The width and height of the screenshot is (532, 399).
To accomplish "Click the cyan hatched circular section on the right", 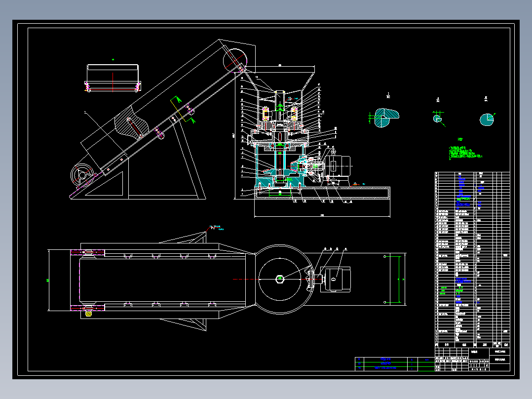I will (487, 120).
